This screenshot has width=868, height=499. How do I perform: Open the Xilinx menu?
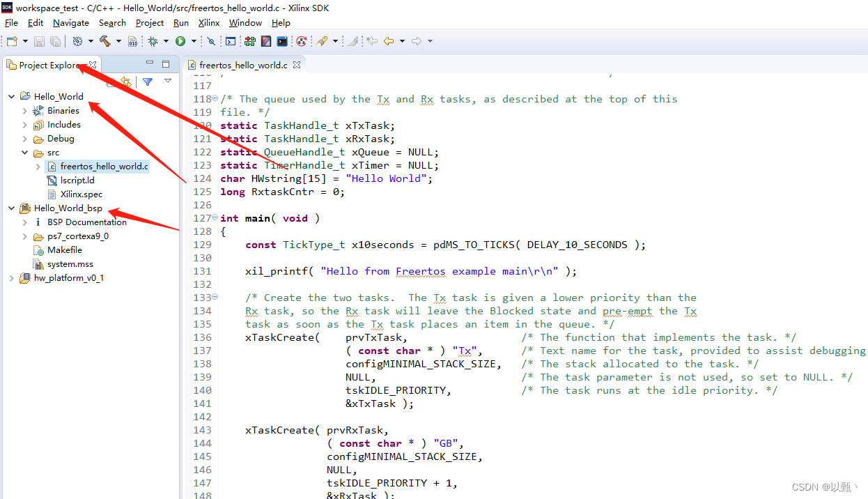click(x=208, y=22)
